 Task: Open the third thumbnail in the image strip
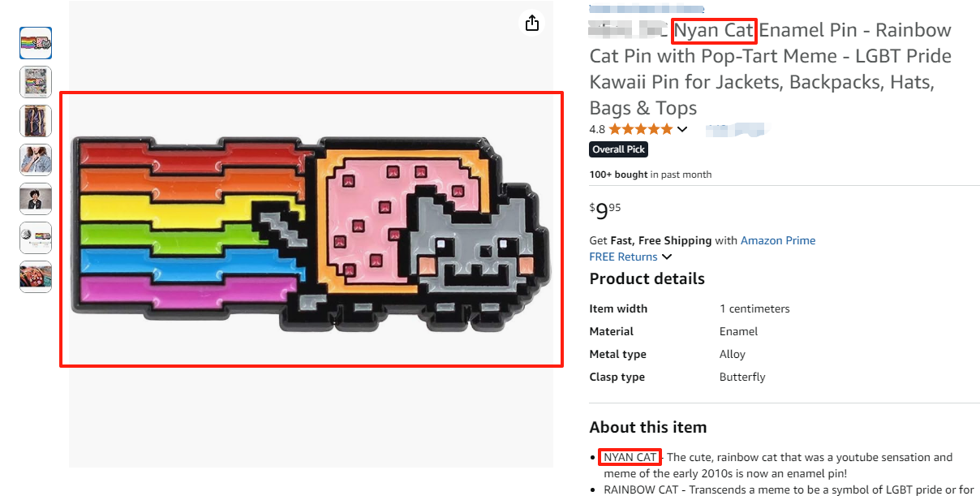click(x=36, y=121)
